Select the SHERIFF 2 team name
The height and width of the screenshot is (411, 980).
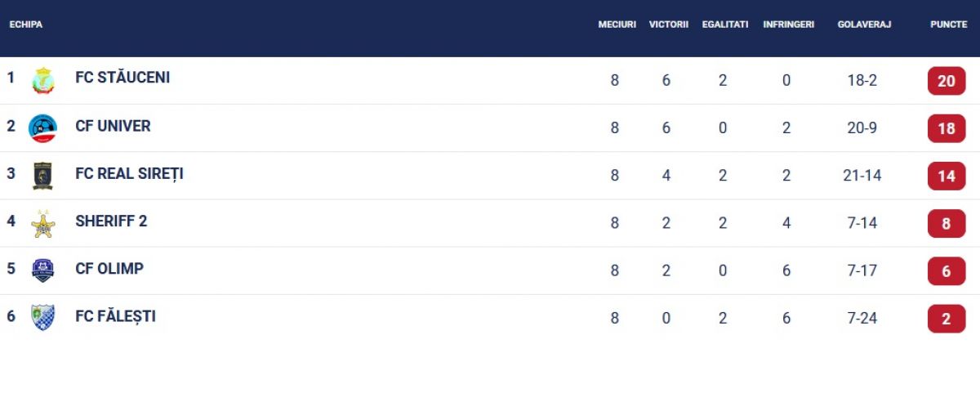111,221
